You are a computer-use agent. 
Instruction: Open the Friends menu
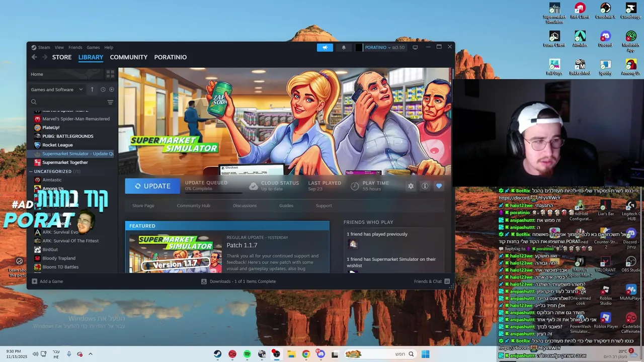coord(75,47)
